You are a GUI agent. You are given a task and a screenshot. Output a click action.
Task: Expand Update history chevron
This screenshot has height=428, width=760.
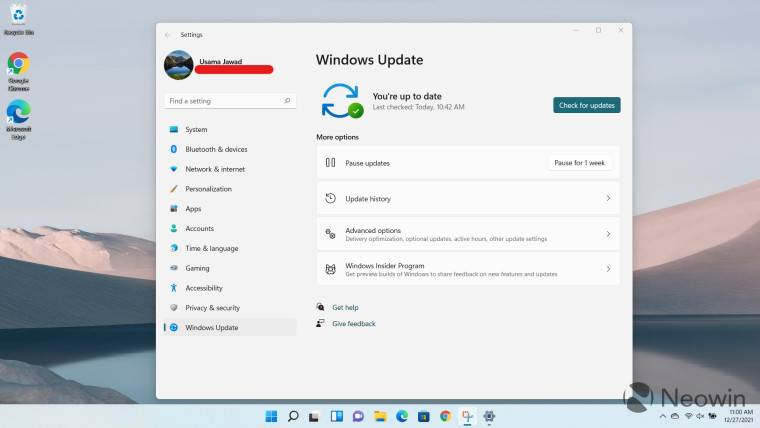tap(608, 199)
